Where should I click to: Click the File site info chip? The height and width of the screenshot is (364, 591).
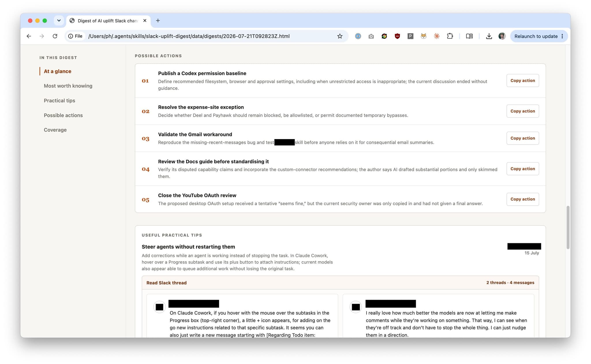tap(76, 36)
